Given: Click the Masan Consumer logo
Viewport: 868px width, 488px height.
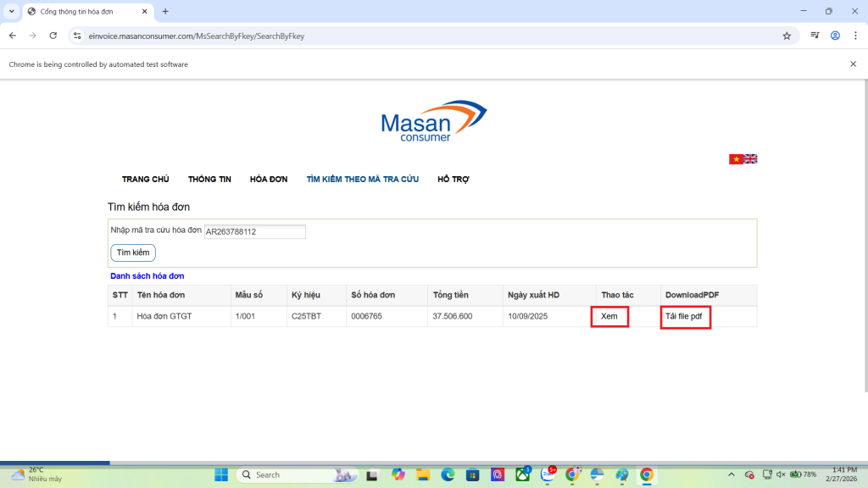Looking at the screenshot, I should 433,121.
